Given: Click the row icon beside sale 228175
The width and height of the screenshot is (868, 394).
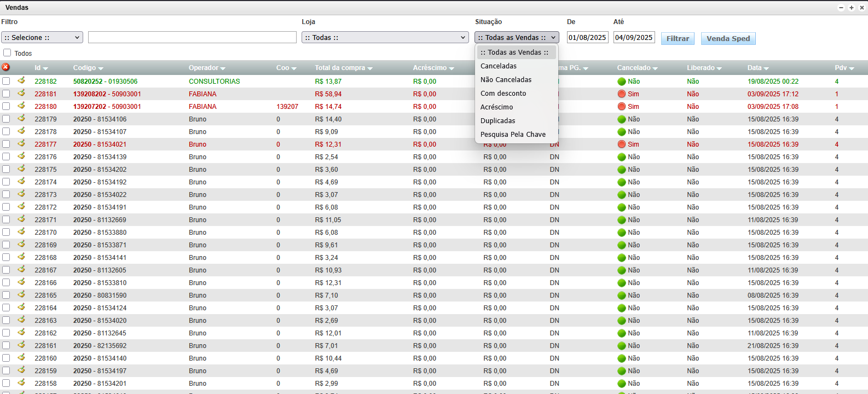Looking at the screenshot, I should click(x=21, y=169).
